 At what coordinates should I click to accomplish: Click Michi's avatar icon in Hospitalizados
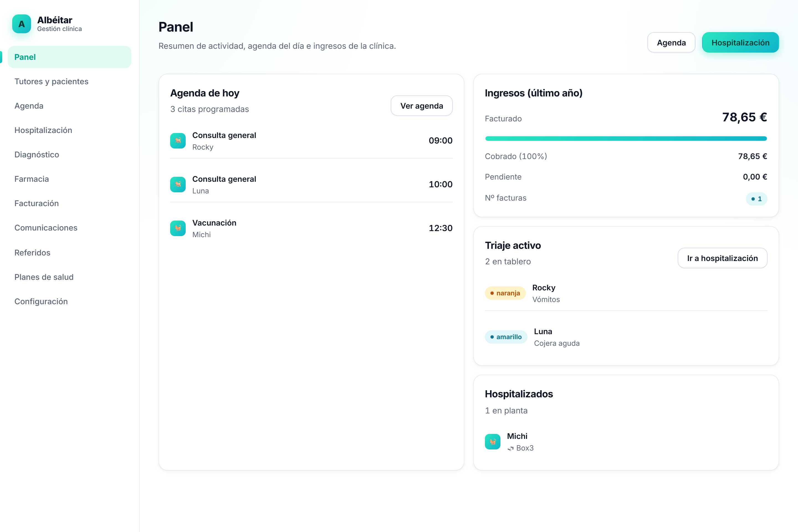coord(493,442)
